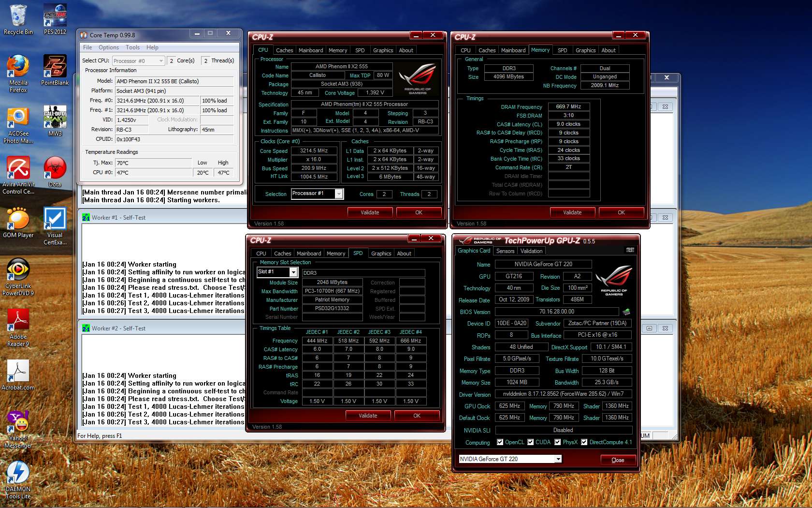Open the Processor #1 selection dropdown

[x=339, y=194]
